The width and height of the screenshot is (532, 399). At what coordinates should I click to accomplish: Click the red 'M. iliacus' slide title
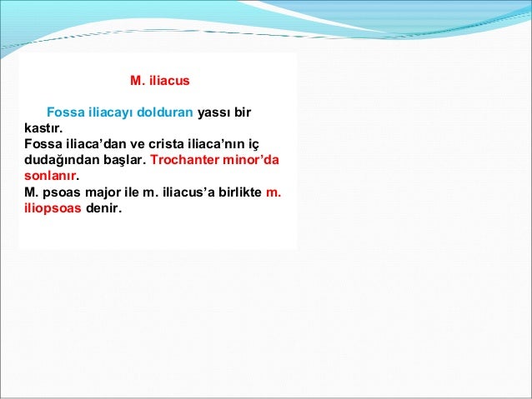tap(160, 81)
